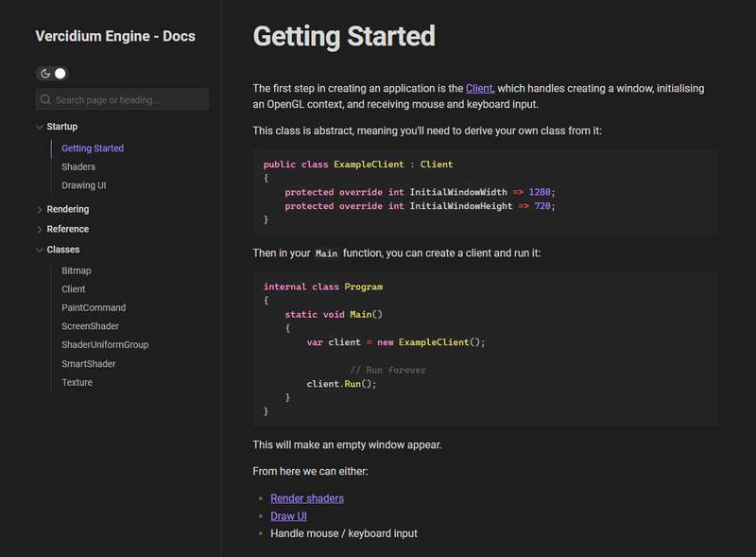Click the Classes section label
The image size is (756, 557).
tap(63, 250)
